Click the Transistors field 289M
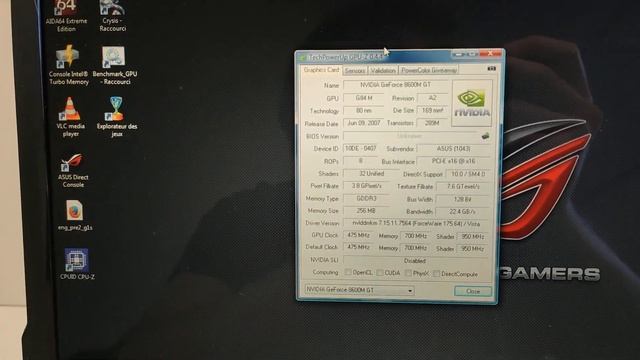 (432, 123)
